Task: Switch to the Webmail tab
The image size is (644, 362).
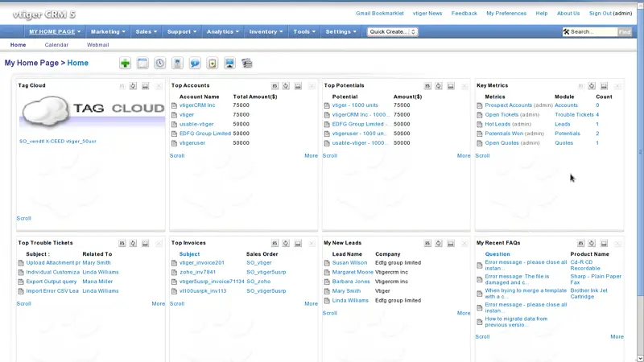Action: [97, 45]
